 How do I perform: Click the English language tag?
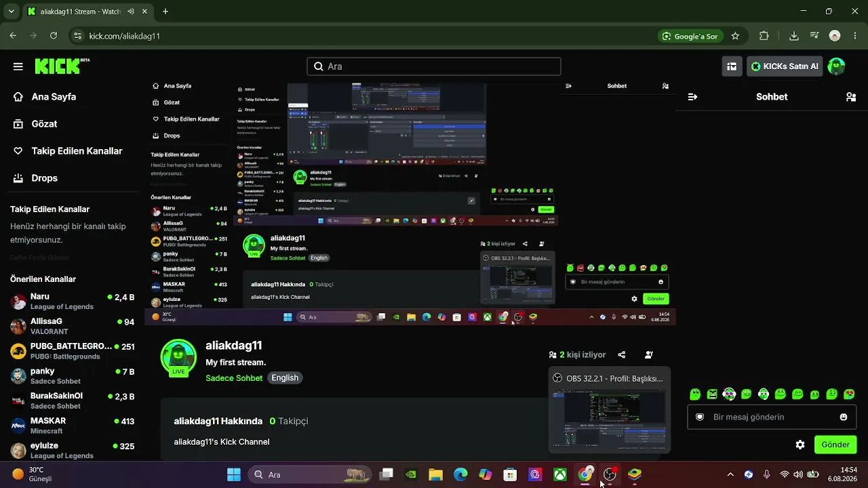coord(285,378)
